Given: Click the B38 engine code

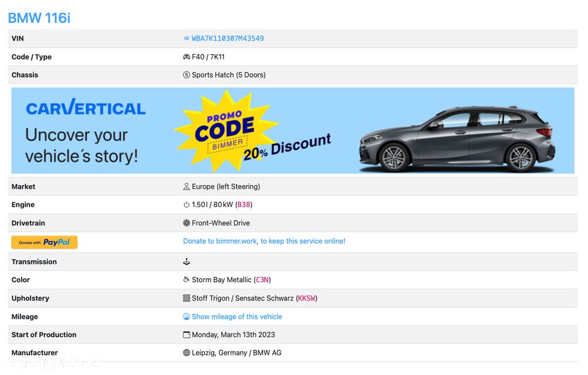Looking at the screenshot, I should 244,205.
